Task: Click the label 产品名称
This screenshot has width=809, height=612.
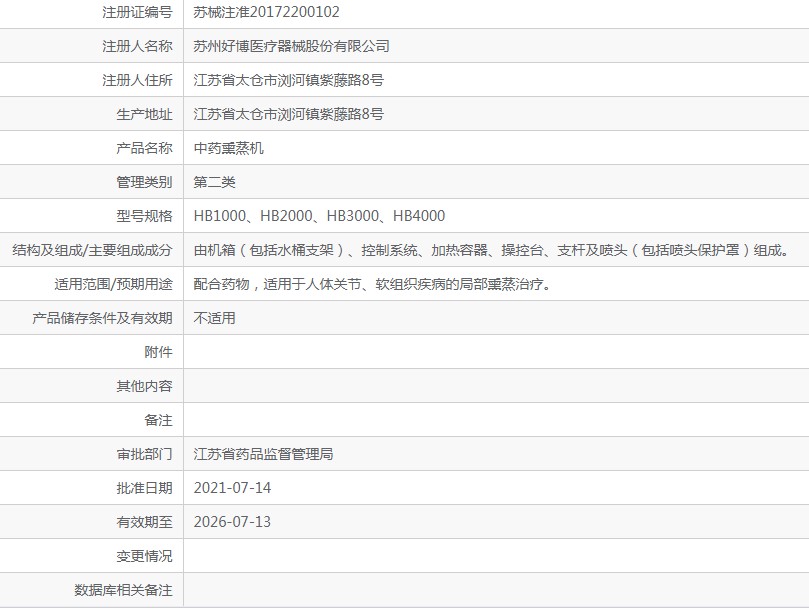Action: pyautogui.click(x=144, y=148)
